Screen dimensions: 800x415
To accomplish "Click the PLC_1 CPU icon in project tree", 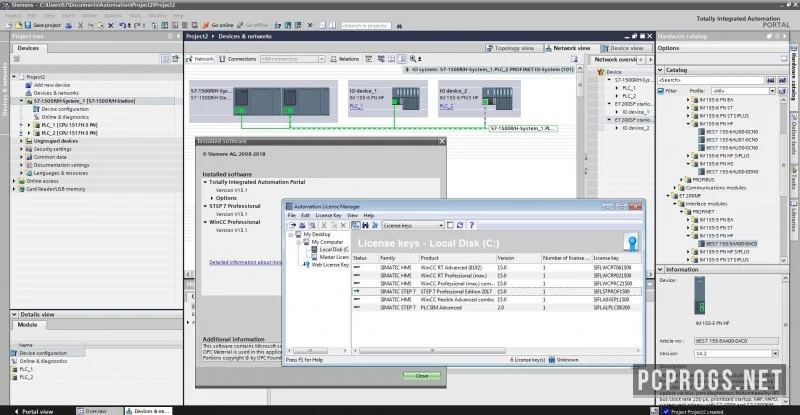I will [36, 125].
